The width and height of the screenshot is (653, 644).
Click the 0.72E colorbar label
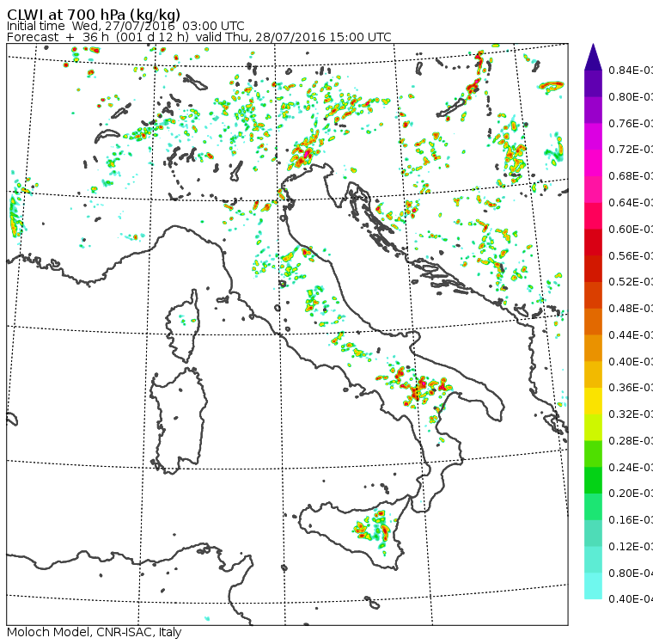631,150
